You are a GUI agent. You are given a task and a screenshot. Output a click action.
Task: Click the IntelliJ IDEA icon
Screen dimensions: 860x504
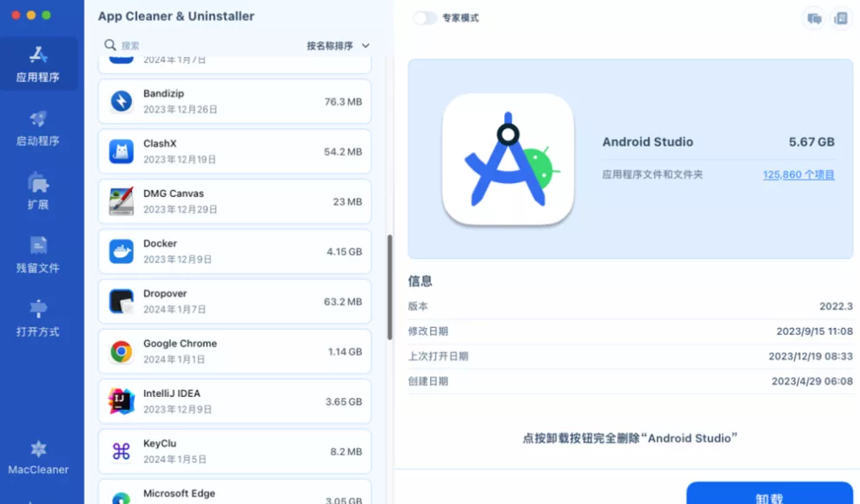coord(121,401)
